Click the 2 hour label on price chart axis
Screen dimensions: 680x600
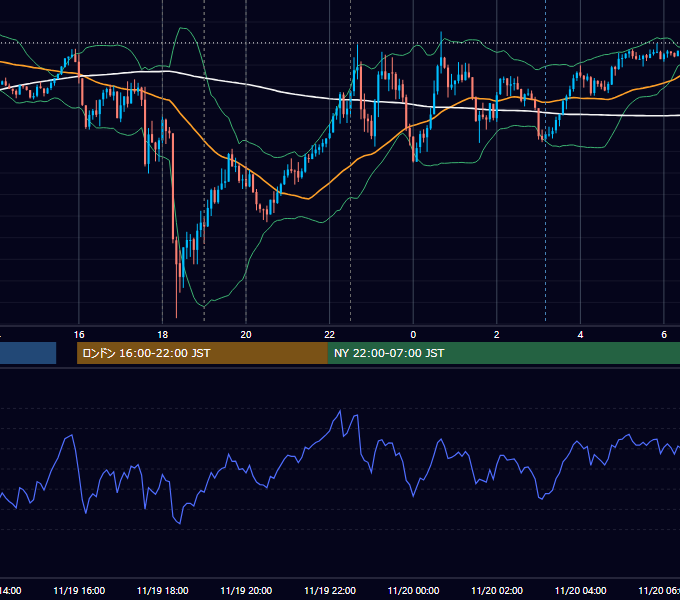coord(497,335)
